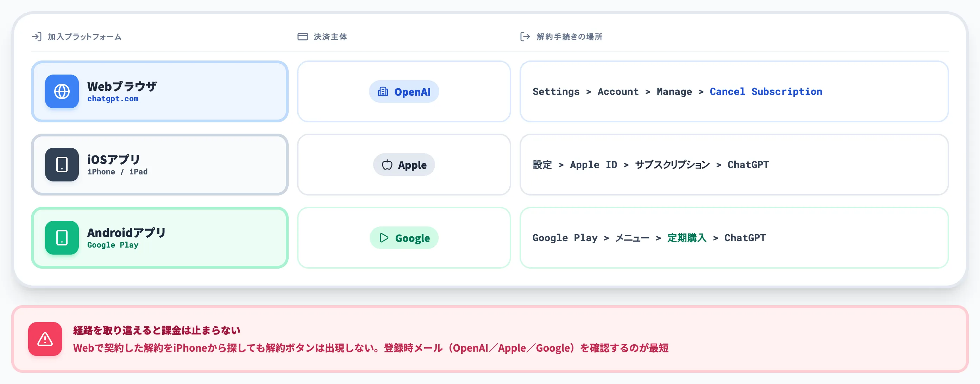Click the 'Google Play' subtitle under Androidアプリ
Screen dimensions: 980x384
[113, 245]
